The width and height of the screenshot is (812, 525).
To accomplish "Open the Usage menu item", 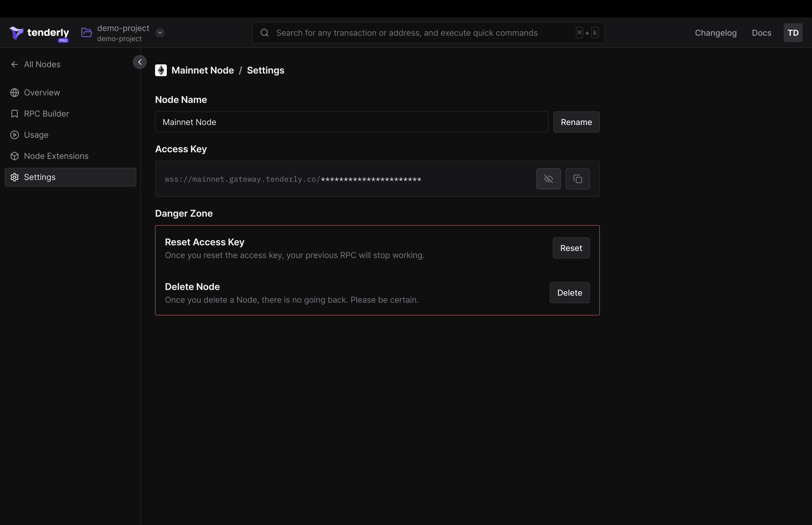I will [70, 135].
